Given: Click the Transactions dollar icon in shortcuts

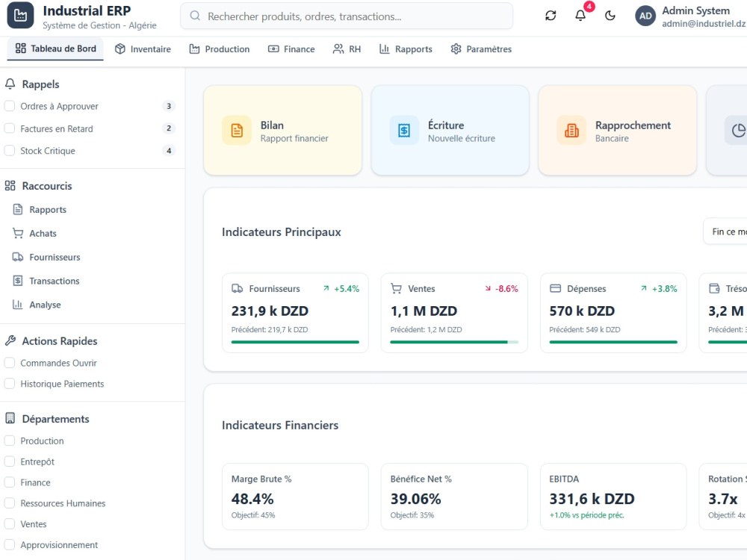Looking at the screenshot, I should pos(18,281).
